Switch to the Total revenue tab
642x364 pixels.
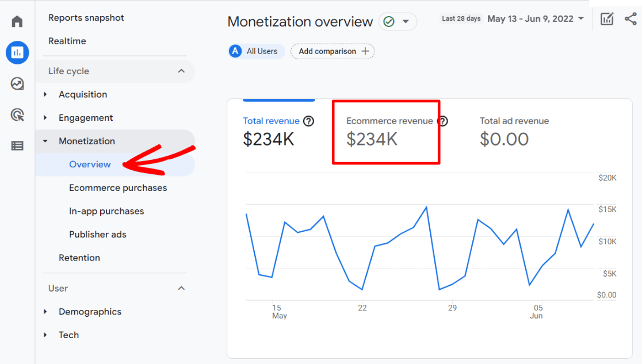[x=271, y=121]
